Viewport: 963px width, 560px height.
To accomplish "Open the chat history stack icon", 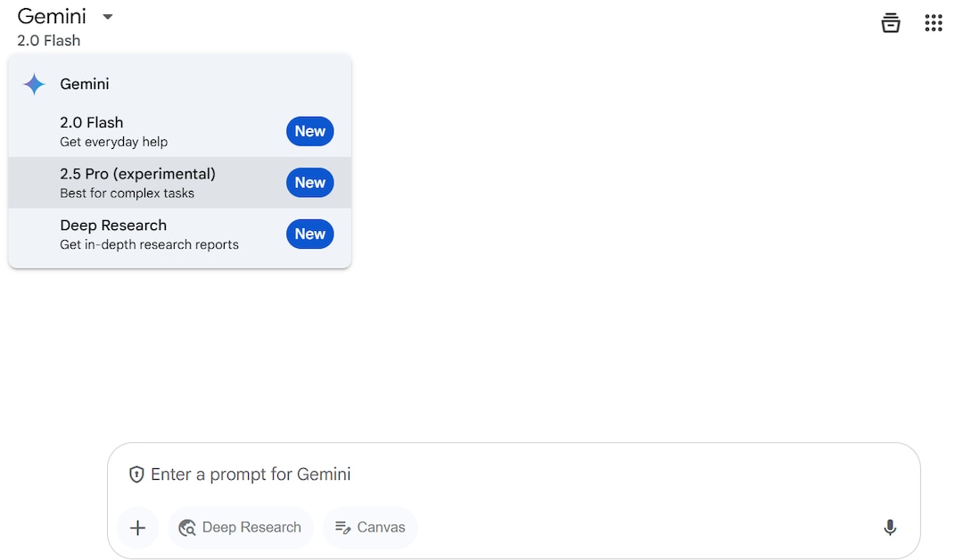I will 890,23.
